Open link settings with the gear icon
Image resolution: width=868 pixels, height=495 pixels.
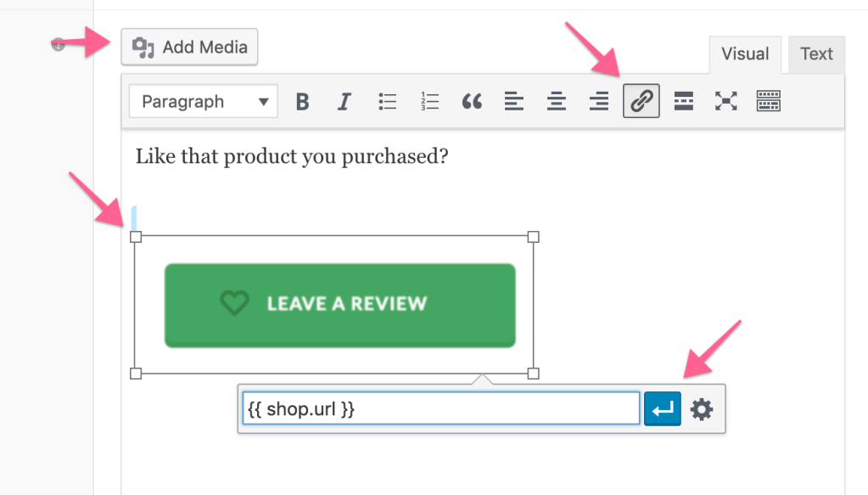tap(703, 408)
